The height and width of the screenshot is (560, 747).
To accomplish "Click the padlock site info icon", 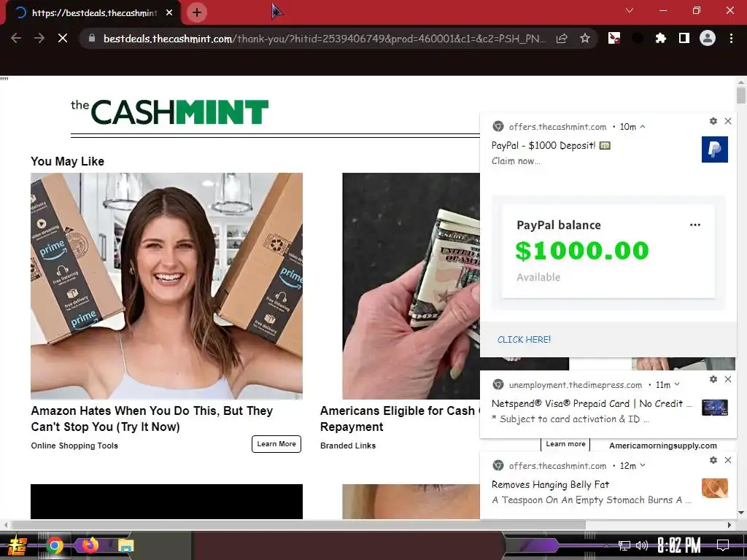I will pos(92,38).
